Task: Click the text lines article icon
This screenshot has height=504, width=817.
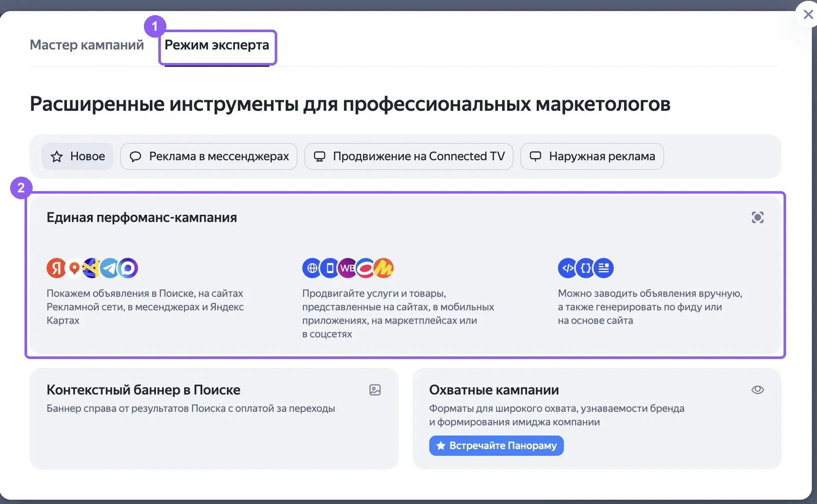Action: (x=604, y=268)
